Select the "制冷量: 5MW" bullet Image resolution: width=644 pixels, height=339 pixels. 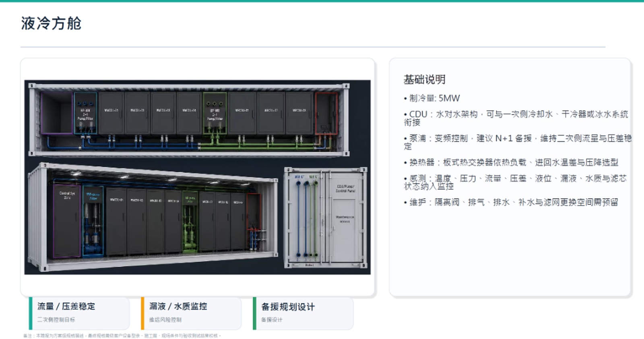pyautogui.click(x=432, y=98)
